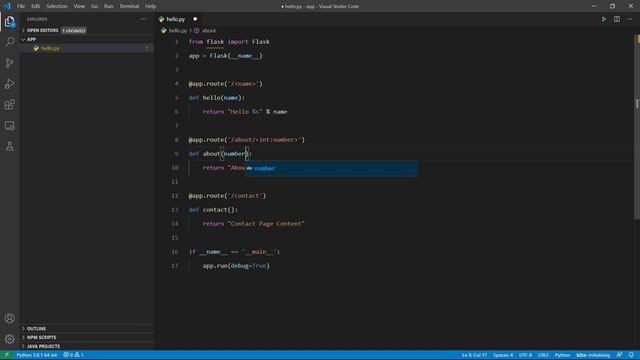The height and width of the screenshot is (360, 640).
Task: Open the Help menu
Action: [x=151, y=6]
